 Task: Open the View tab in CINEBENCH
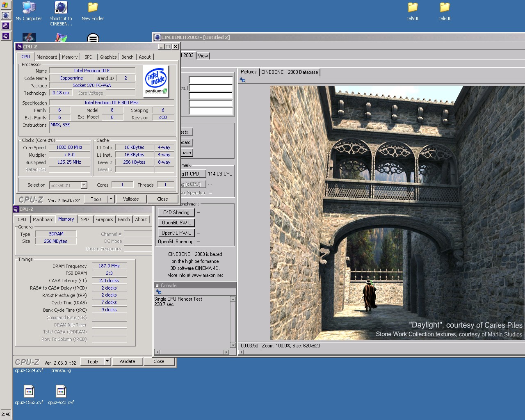(203, 56)
